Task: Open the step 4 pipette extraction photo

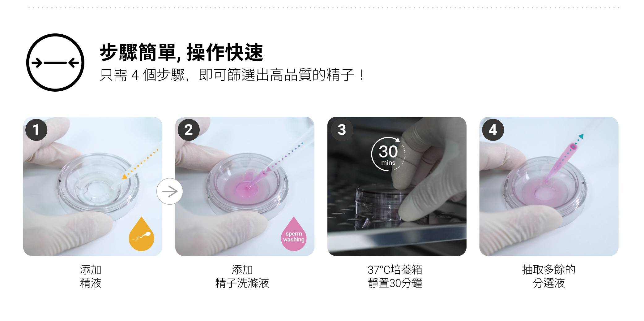Action: [x=549, y=186]
